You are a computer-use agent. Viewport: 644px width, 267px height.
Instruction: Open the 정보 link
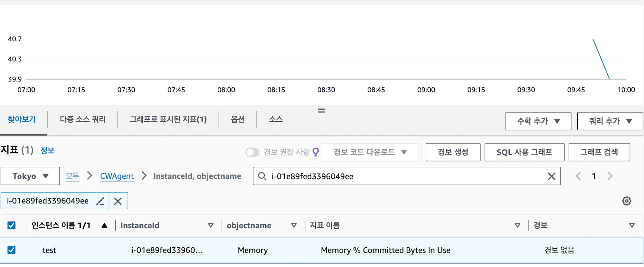pyautogui.click(x=47, y=151)
